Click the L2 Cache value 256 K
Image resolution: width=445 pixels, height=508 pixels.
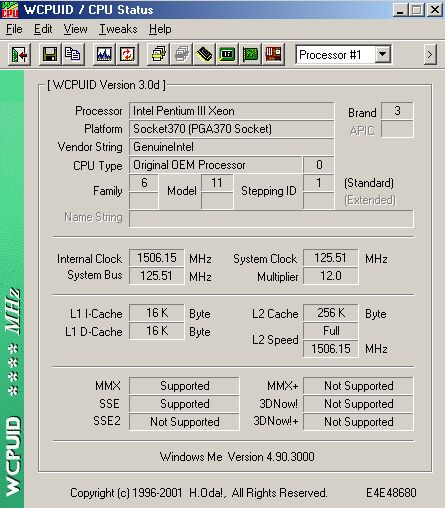[x=331, y=313]
